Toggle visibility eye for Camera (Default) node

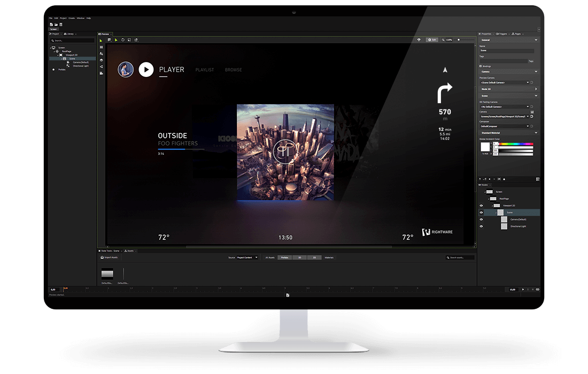(x=481, y=220)
